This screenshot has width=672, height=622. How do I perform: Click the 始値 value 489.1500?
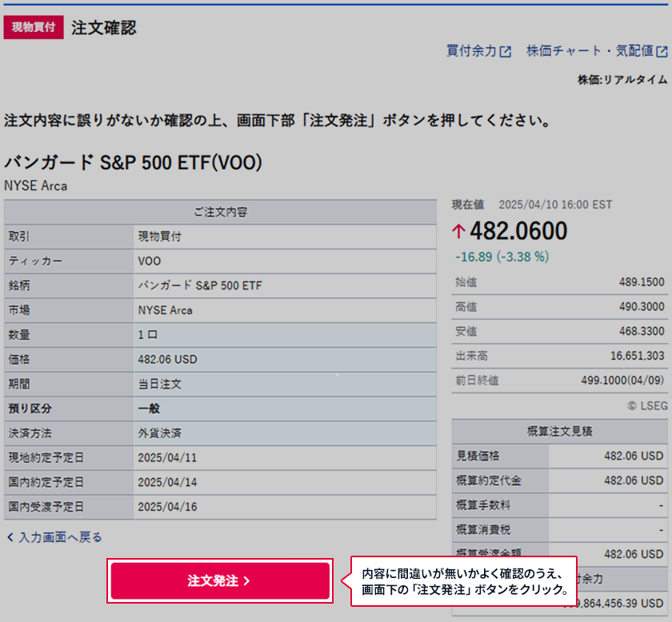pos(642,282)
